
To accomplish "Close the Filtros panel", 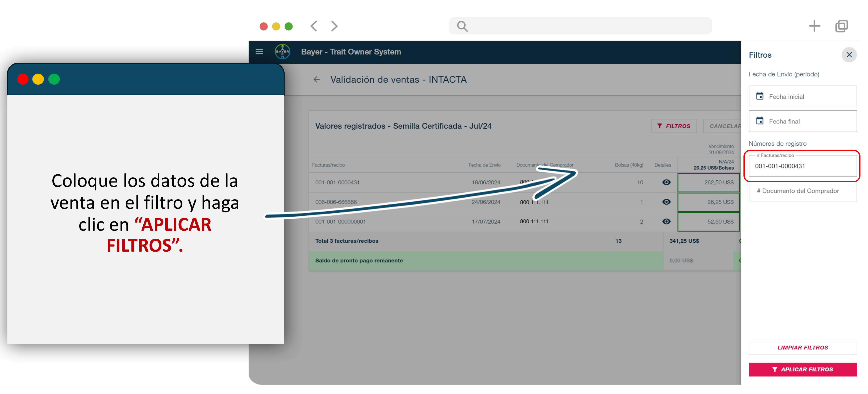I will point(849,55).
